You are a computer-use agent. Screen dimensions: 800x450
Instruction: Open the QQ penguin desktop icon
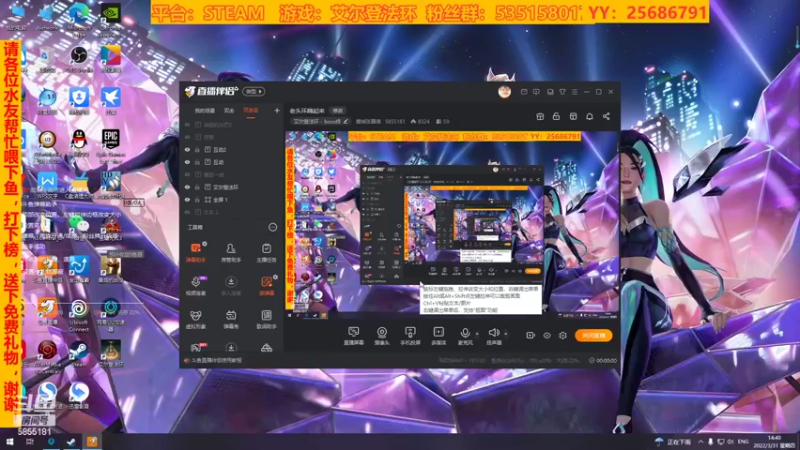click(79, 143)
